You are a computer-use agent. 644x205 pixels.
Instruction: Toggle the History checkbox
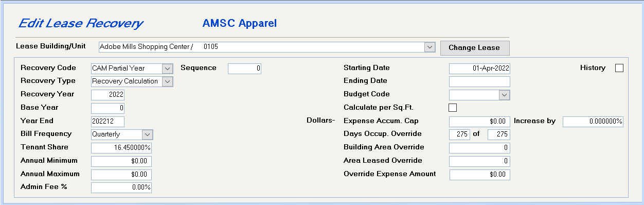tap(619, 68)
